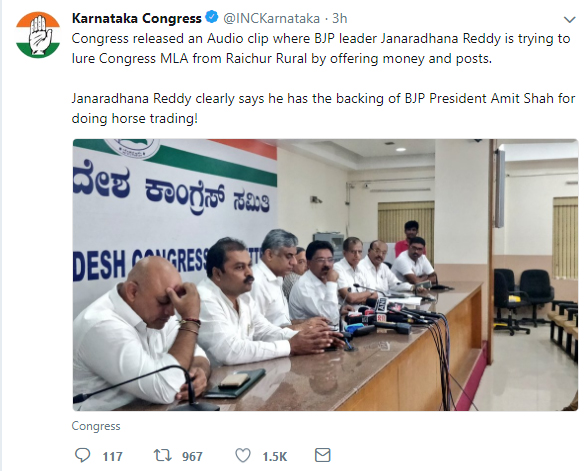Click the 117 replies count
Screen dimensions: 587x471
point(112,456)
